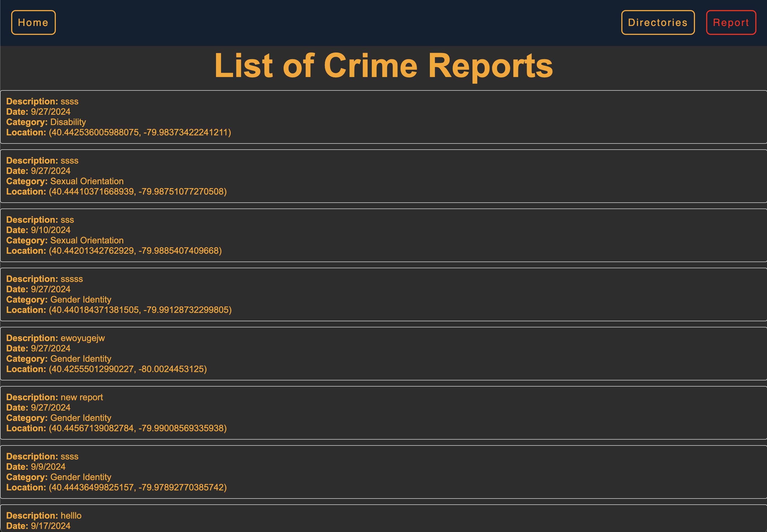Viewport: 767px width, 532px height.
Task: Click location coordinates starting with 40.44436499825157
Action: click(137, 487)
